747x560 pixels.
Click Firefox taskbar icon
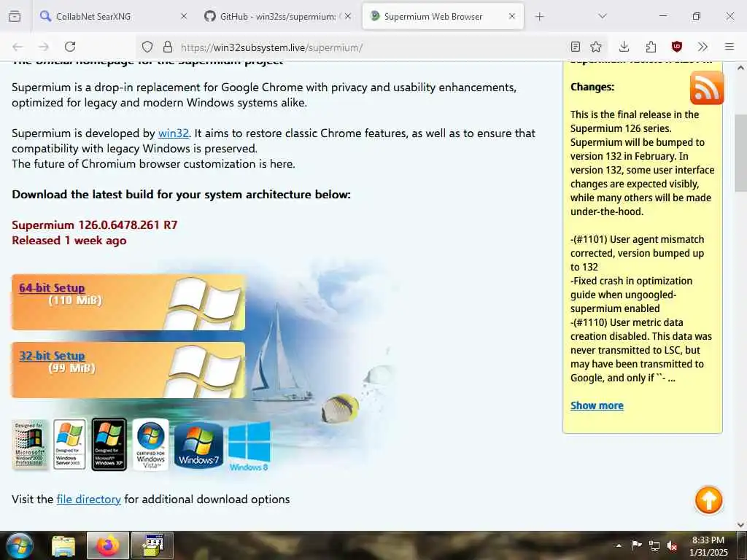pyautogui.click(x=108, y=545)
